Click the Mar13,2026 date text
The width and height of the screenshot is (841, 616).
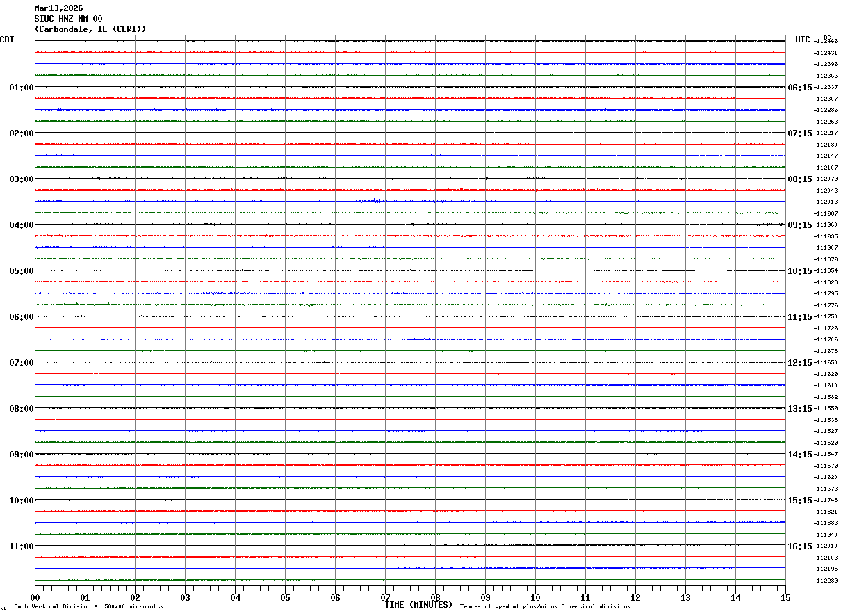tap(58, 8)
